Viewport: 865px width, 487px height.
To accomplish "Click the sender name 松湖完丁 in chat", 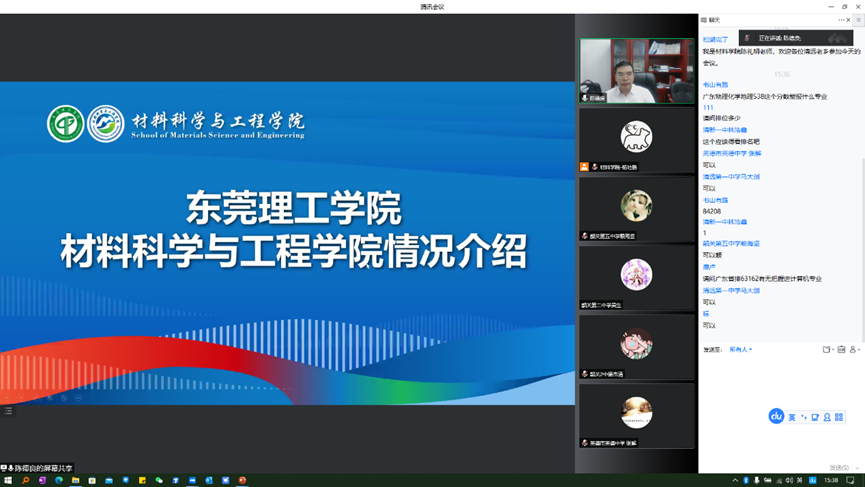I will point(715,40).
